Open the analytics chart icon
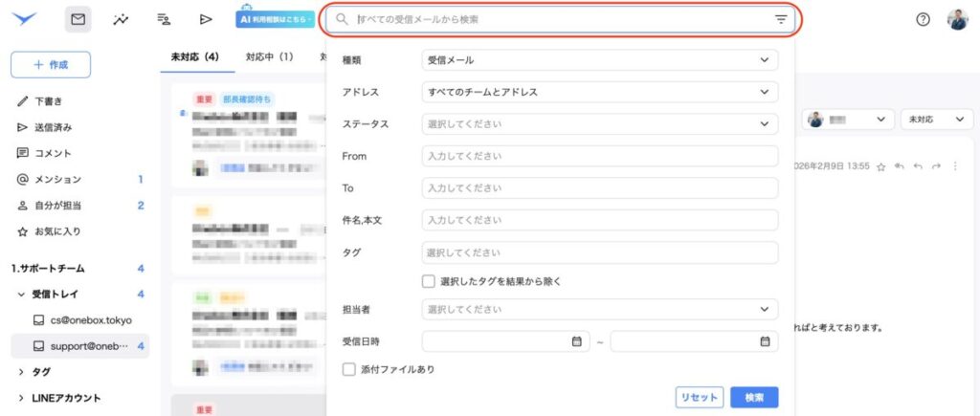Image resolution: width=980 pixels, height=416 pixels. [x=121, y=19]
